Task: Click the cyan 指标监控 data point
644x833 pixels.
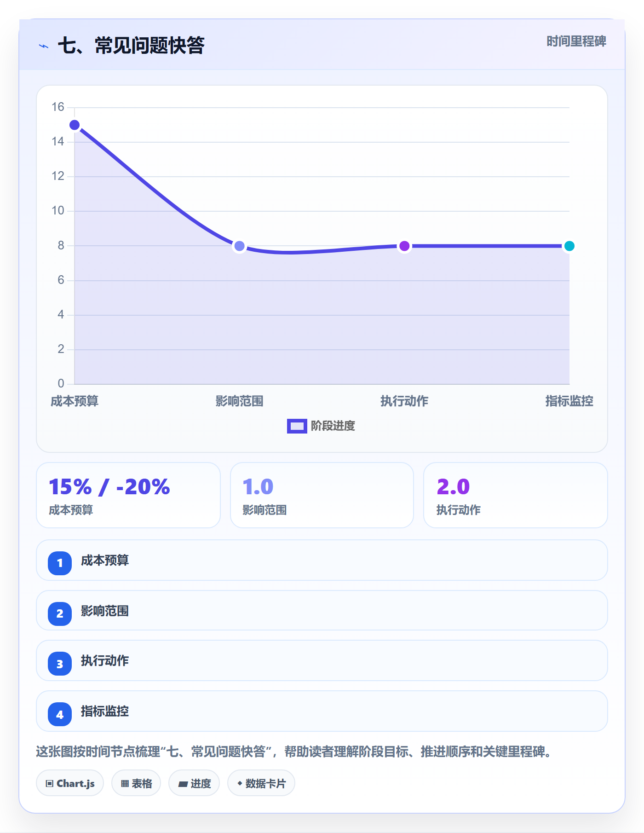Action: (x=569, y=246)
